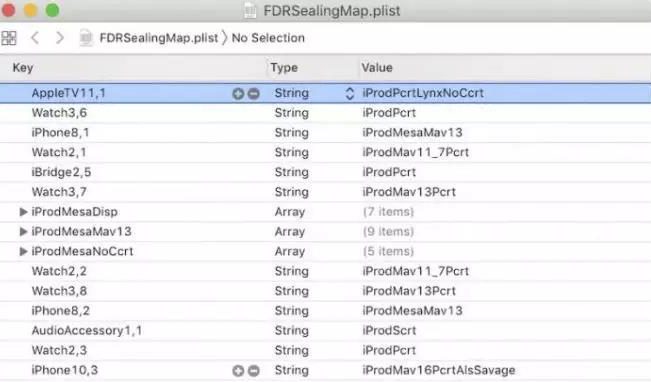The width and height of the screenshot is (651, 382).
Task: Click the iProdPcrt value for iBridge2,5
Action: point(389,172)
